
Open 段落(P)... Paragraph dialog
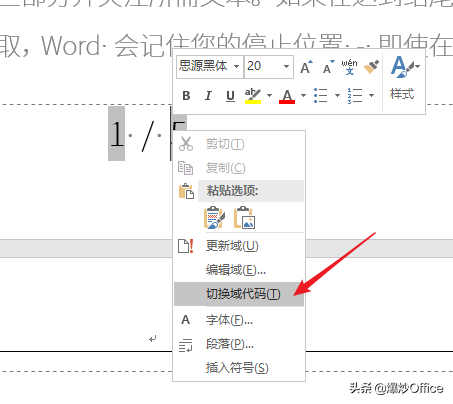pos(239,344)
